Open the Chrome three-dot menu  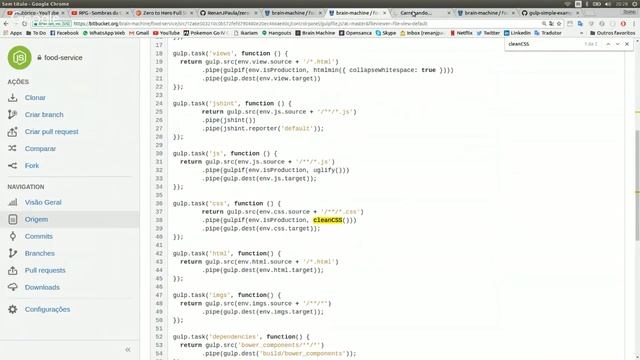634,24
